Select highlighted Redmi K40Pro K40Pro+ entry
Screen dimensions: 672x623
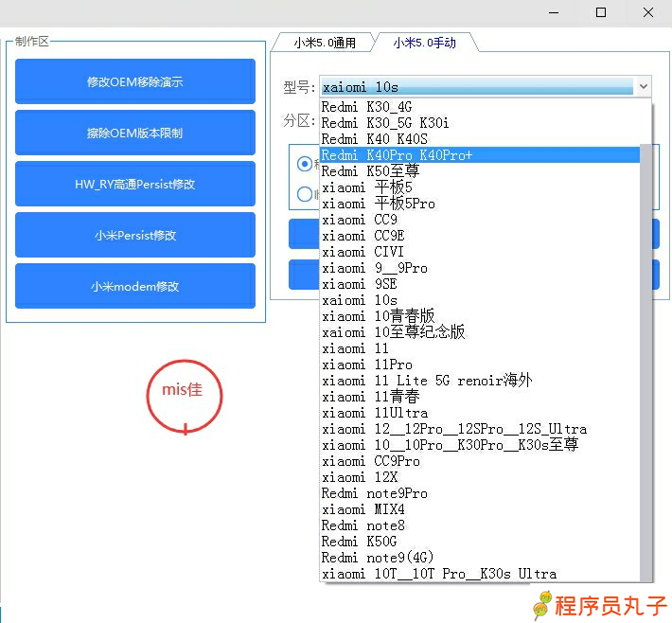(x=480, y=155)
